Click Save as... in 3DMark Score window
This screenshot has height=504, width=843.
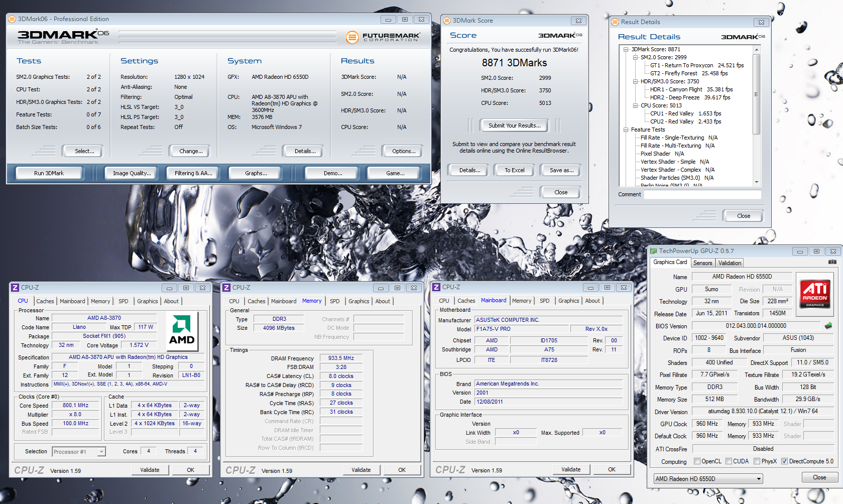[x=561, y=170]
